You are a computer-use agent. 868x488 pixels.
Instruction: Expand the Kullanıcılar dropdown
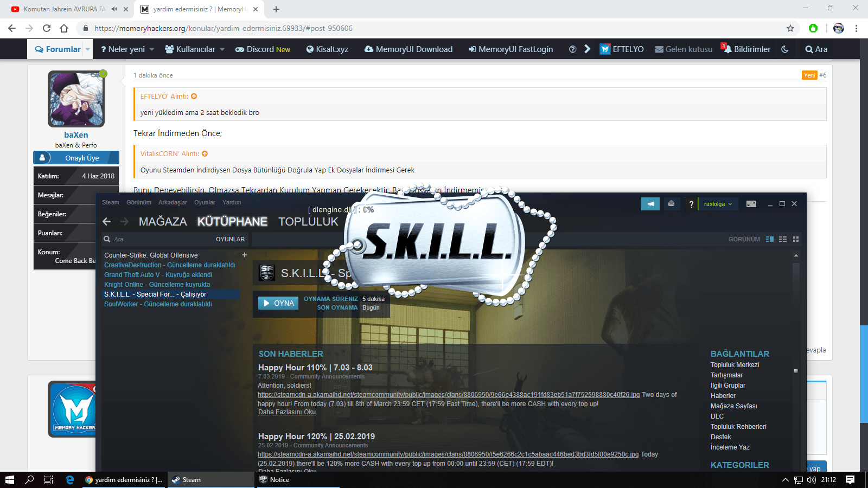point(222,49)
